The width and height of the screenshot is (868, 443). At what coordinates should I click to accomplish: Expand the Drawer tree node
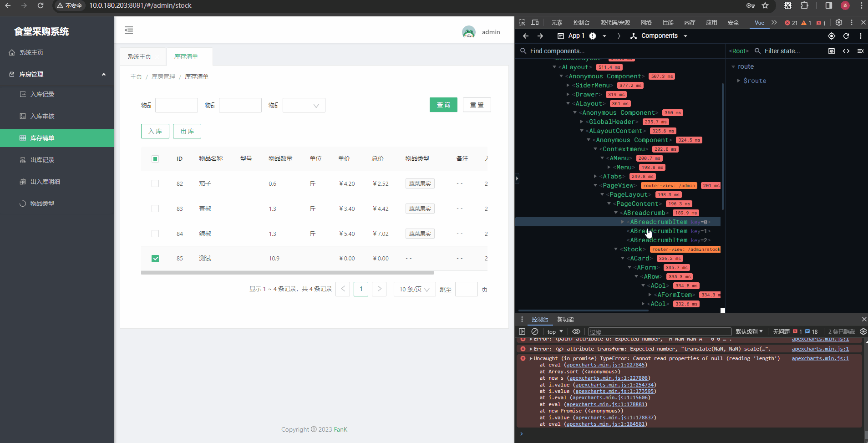568,94
